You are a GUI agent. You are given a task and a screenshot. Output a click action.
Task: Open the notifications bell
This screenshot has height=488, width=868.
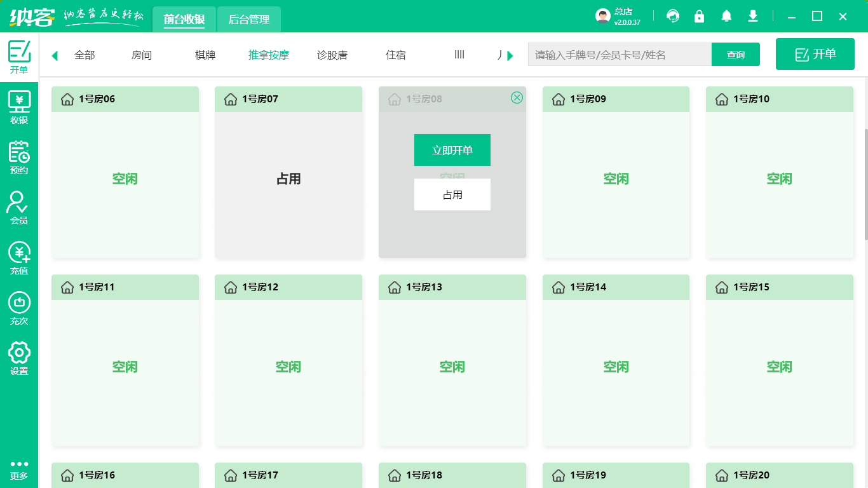[726, 16]
